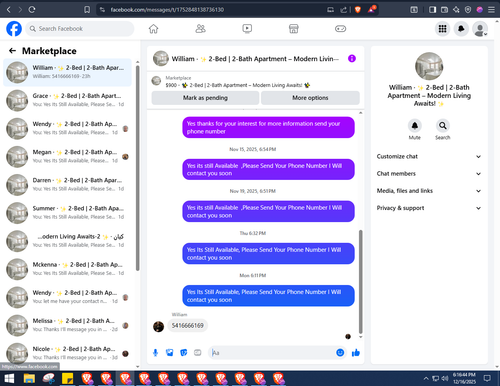Search in conversation using magnifier icon
Screen dimensions: 500x386
(443, 126)
